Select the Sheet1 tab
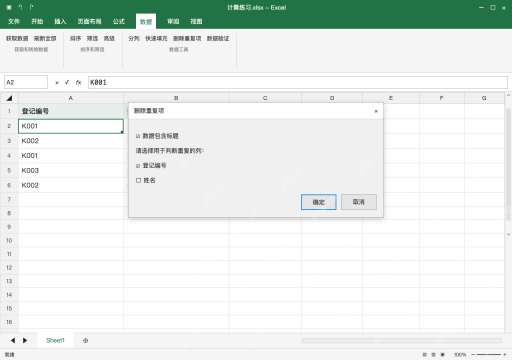 tap(55, 340)
